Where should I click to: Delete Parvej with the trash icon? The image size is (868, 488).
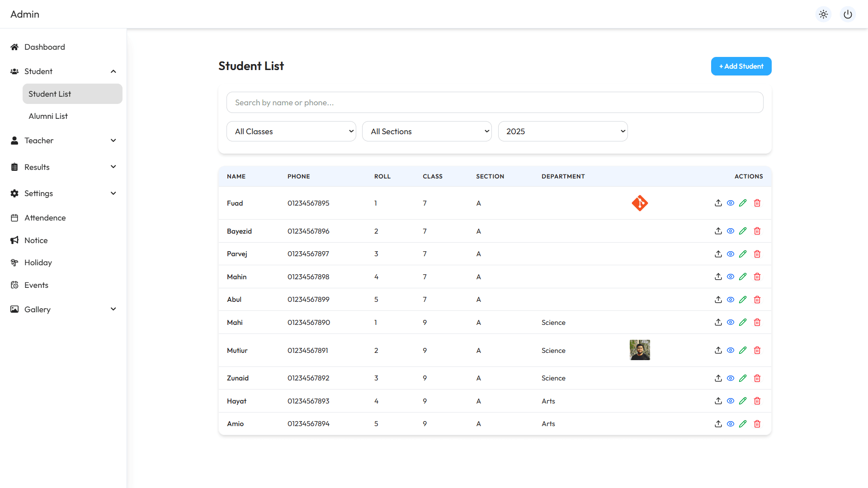[x=757, y=254]
